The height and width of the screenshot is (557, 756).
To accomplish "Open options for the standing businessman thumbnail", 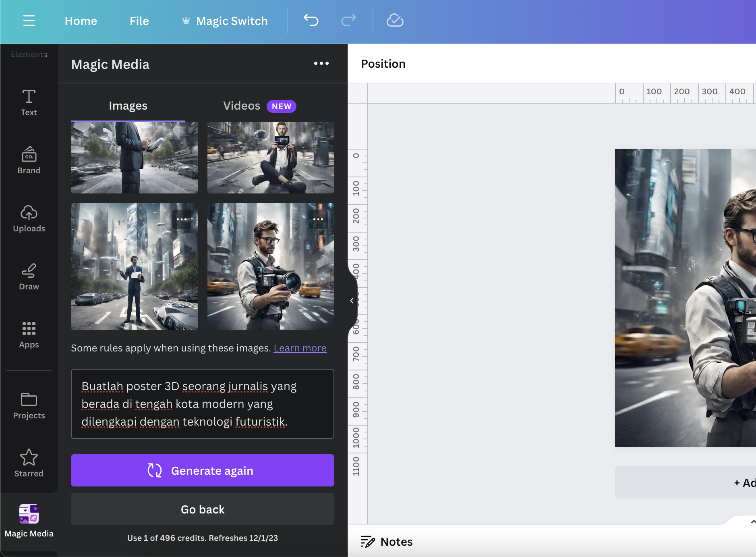I will coord(182,220).
